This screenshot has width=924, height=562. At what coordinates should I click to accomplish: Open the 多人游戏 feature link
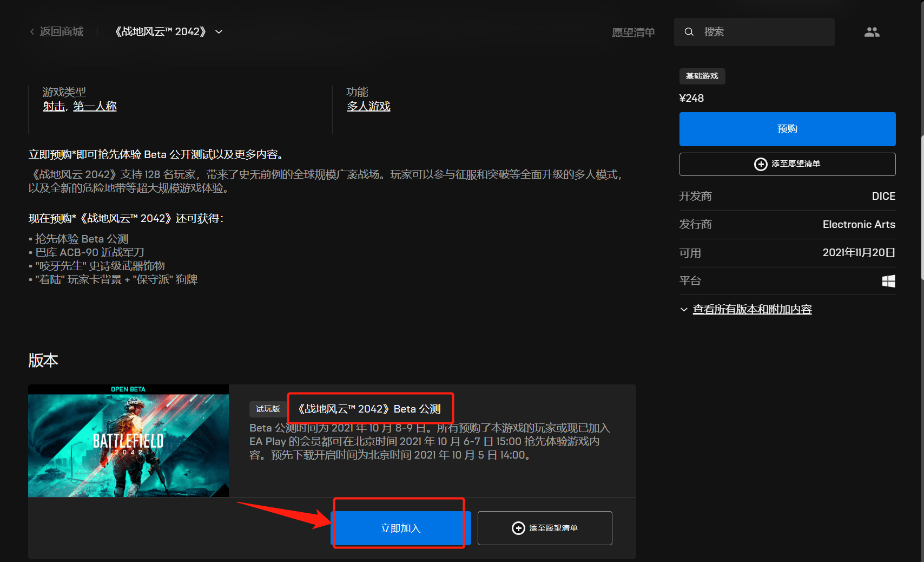tap(368, 106)
